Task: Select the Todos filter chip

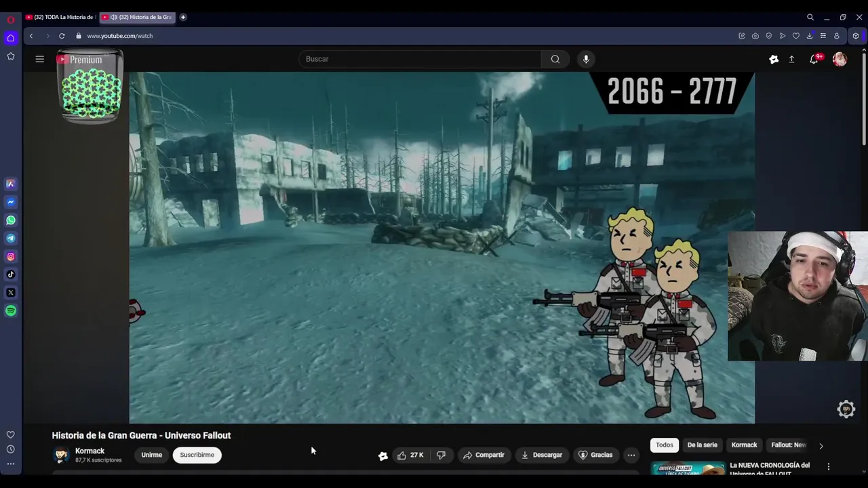Action: 665,445
